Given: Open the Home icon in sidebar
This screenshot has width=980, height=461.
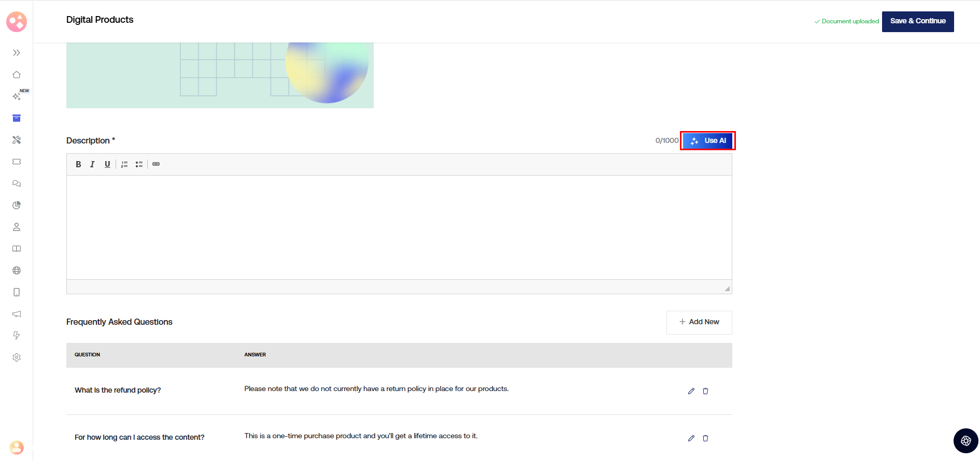Looking at the screenshot, I should [x=17, y=75].
